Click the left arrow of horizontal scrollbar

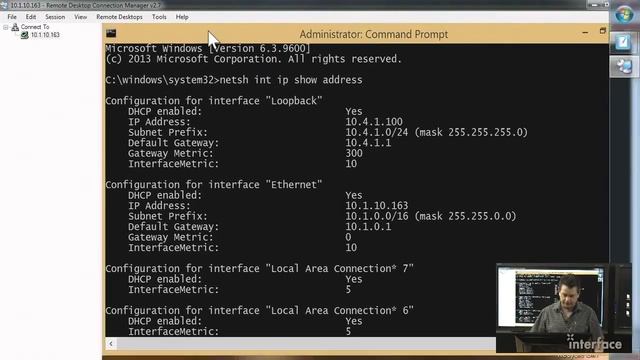(x=111, y=344)
